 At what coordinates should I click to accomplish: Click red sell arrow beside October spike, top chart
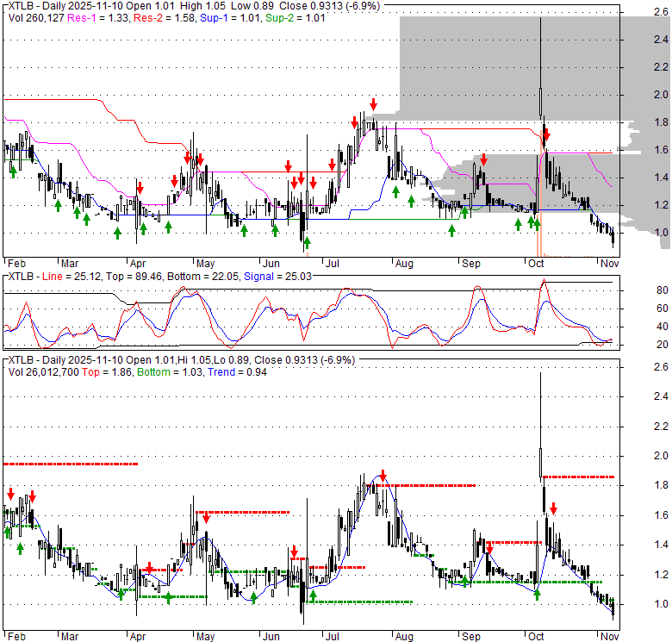pos(546,136)
